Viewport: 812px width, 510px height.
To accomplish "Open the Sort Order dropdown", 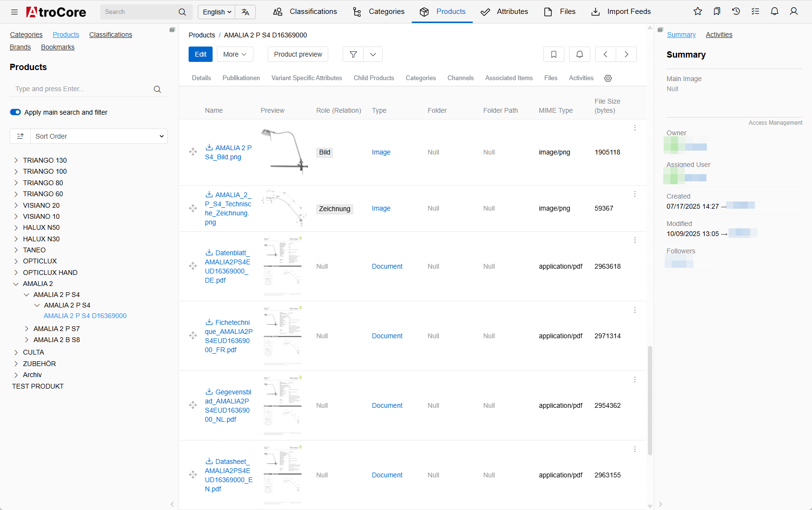I will (x=99, y=136).
